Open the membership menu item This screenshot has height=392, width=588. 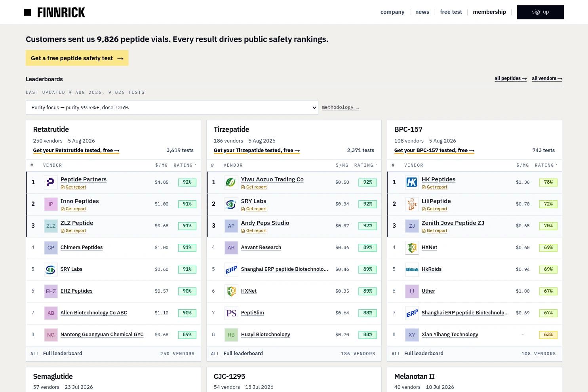pyautogui.click(x=489, y=12)
